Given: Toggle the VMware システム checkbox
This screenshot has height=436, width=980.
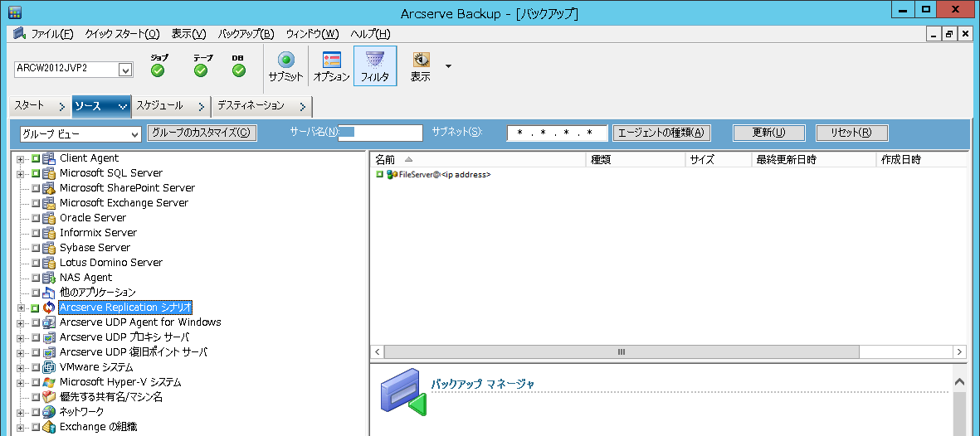Looking at the screenshot, I should coord(36,368).
